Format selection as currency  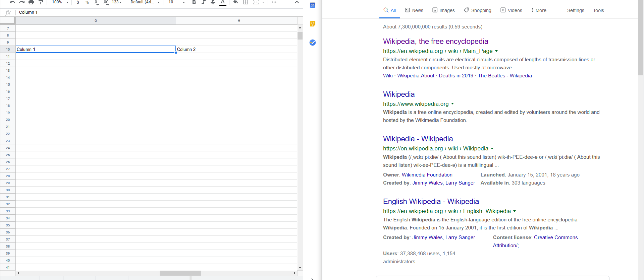(78, 2)
